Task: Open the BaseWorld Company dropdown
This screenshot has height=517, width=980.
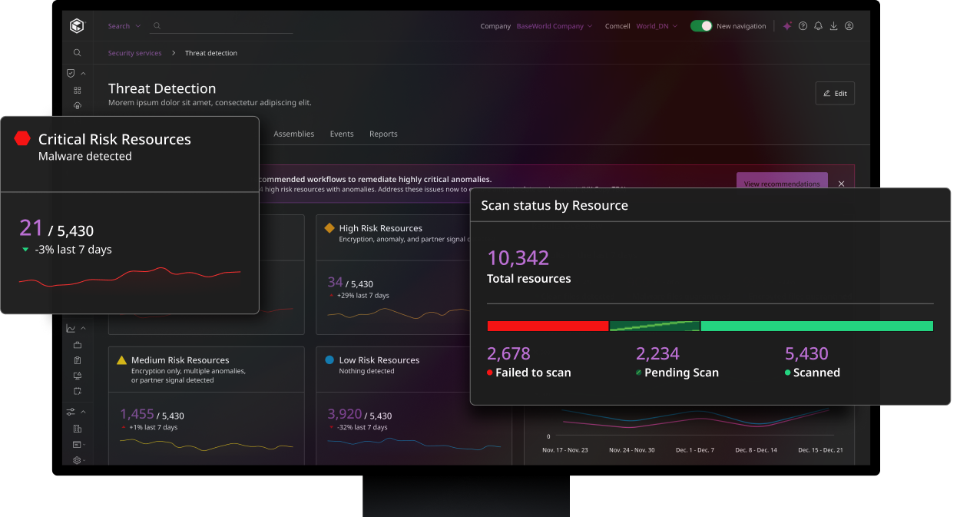Action: (554, 26)
